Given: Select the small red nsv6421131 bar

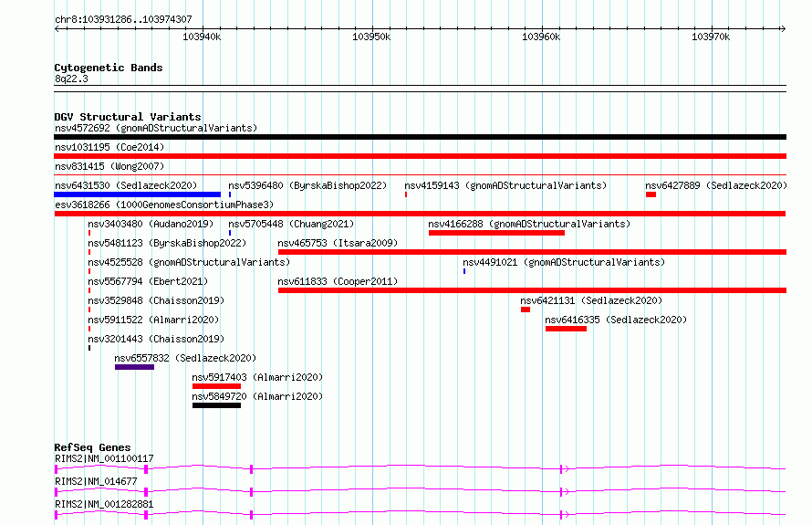Looking at the screenshot, I should pyautogui.click(x=526, y=310).
